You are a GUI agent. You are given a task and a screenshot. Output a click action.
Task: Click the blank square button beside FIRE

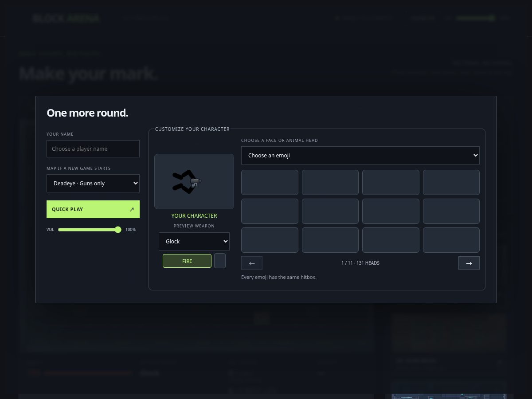point(220,261)
